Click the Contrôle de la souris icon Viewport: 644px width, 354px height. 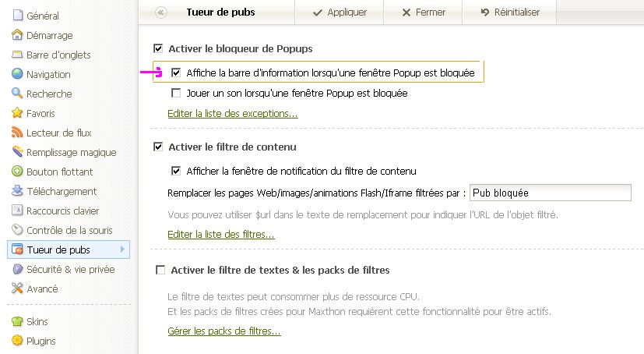point(17,229)
